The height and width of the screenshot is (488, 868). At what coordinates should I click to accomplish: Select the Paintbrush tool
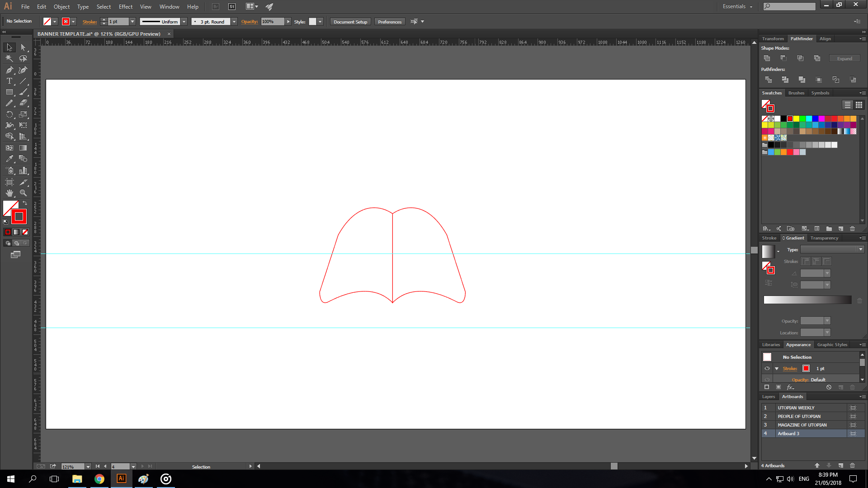point(23,92)
